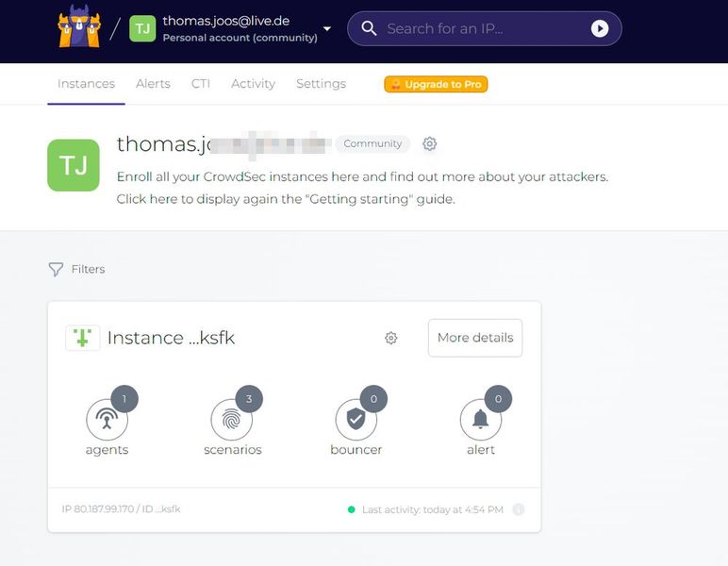
Task: Open instance settings gear on the card
Action: (x=391, y=338)
